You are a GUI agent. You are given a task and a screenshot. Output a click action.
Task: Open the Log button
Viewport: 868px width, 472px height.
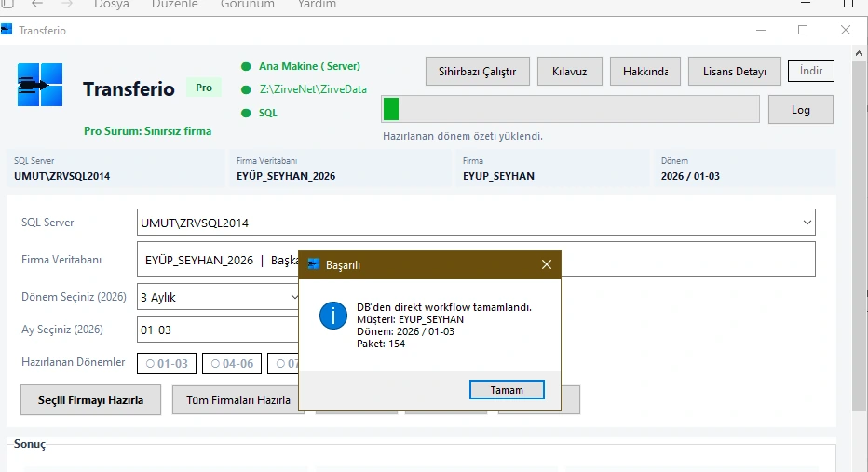tap(800, 110)
